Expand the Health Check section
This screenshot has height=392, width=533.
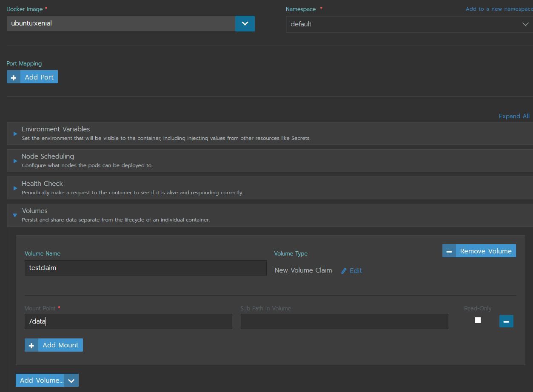(15, 187)
